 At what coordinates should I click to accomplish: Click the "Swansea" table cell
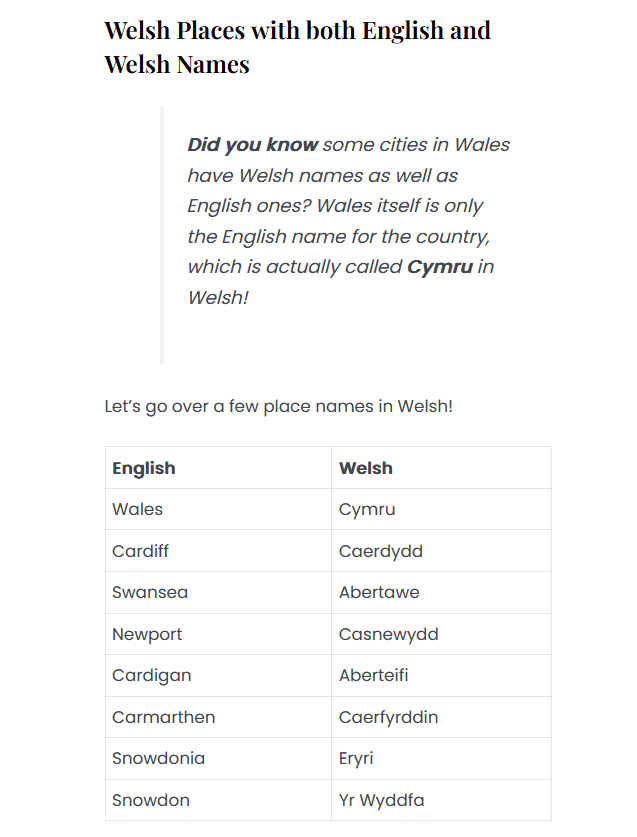[150, 592]
